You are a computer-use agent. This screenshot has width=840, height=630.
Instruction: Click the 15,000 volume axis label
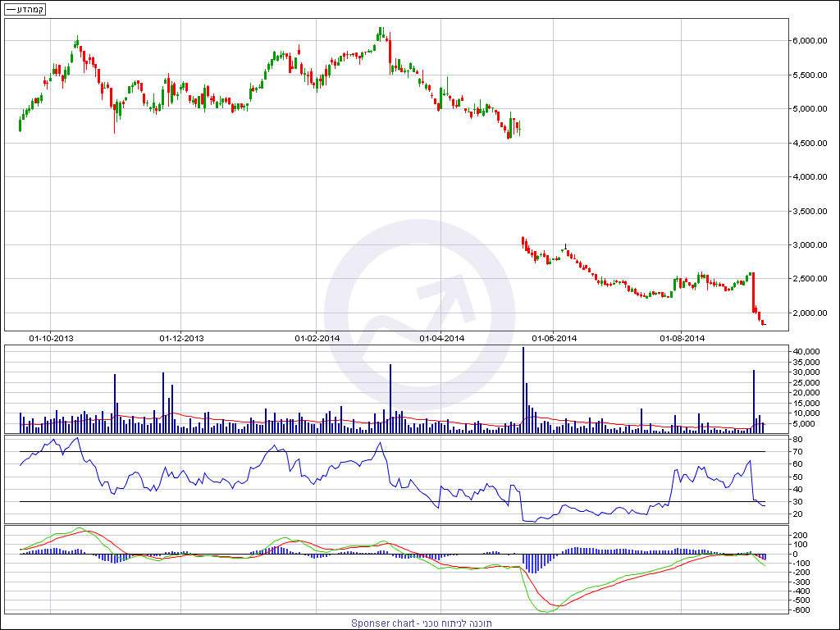pos(806,403)
